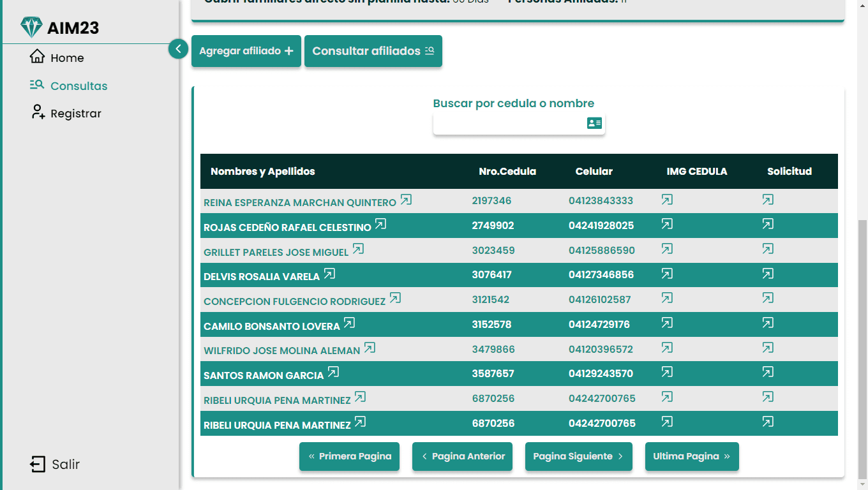Select the Home house icon in sidebar

click(x=36, y=57)
